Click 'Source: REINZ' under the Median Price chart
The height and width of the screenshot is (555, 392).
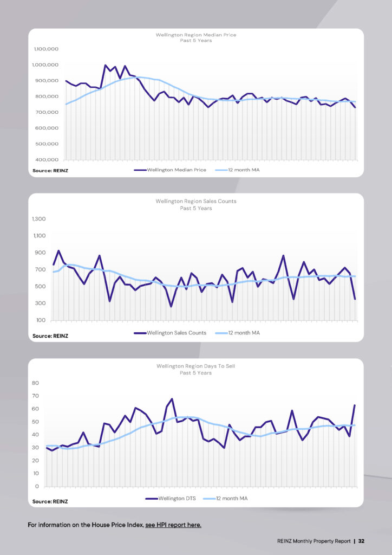pyautogui.click(x=50, y=171)
